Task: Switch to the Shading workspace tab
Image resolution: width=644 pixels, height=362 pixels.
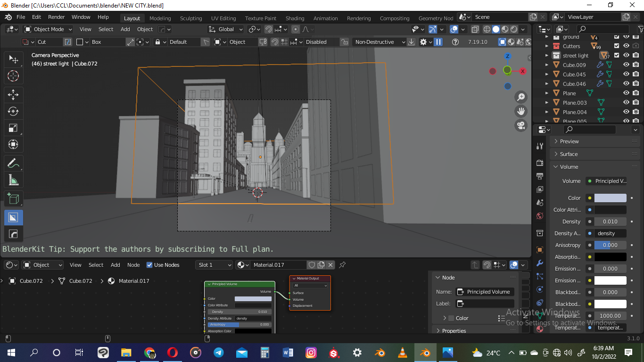Action: coord(295,18)
